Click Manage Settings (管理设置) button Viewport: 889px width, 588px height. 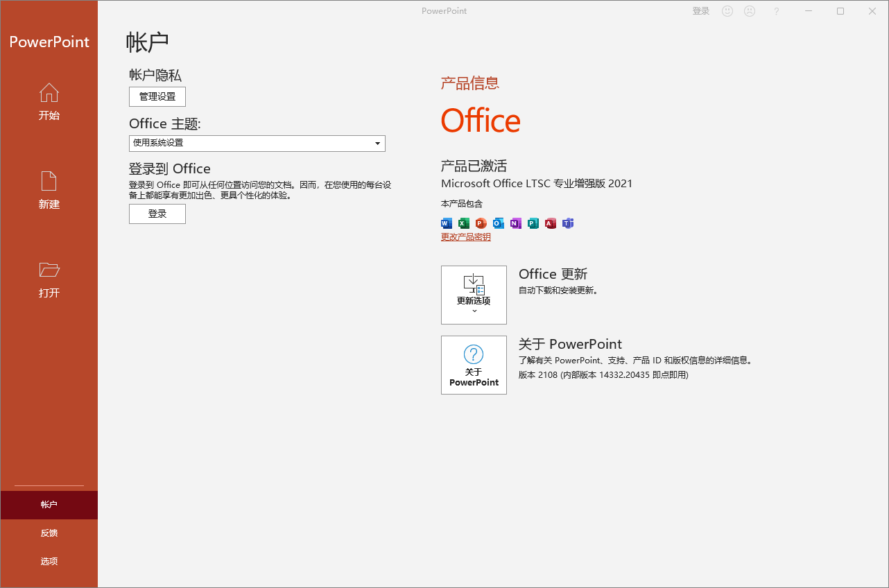click(x=157, y=96)
